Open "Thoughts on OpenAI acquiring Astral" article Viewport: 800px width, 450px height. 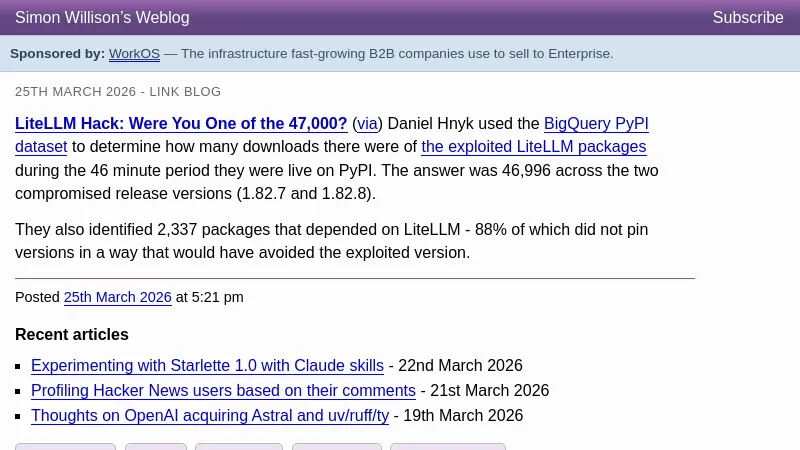(x=210, y=416)
